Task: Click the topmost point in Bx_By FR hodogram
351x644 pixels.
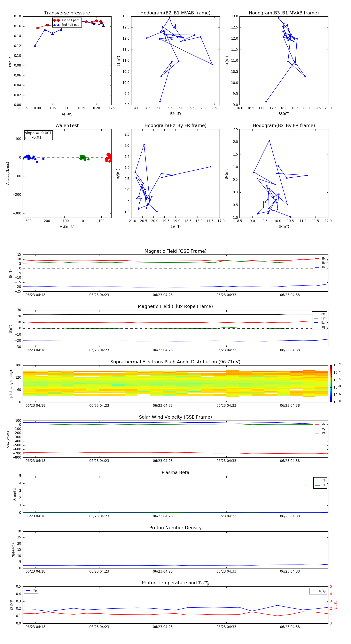Action: click(269, 141)
